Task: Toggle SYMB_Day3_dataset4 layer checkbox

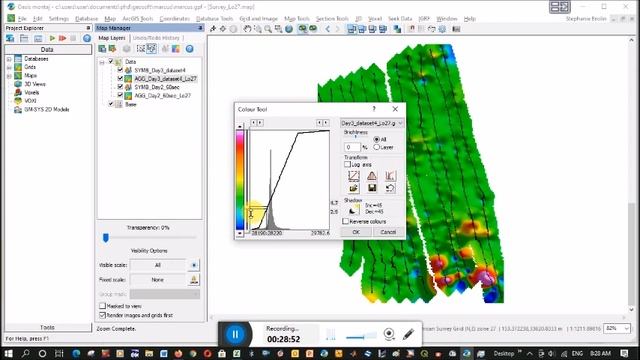Action: [120, 70]
